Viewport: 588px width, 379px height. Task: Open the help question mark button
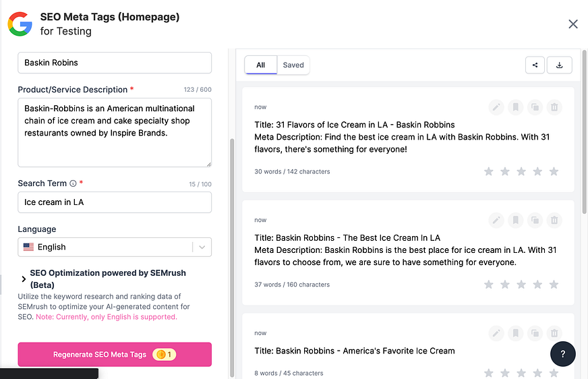(563, 354)
